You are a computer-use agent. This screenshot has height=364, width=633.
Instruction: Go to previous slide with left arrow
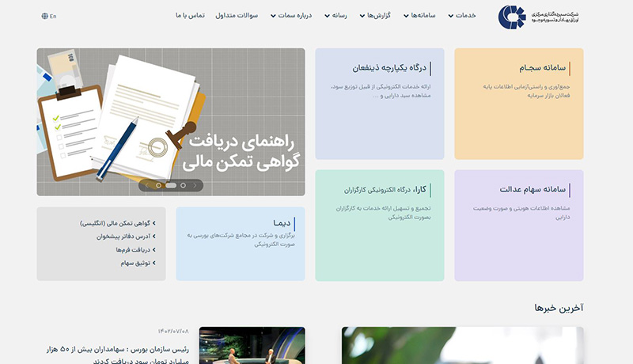(147, 185)
